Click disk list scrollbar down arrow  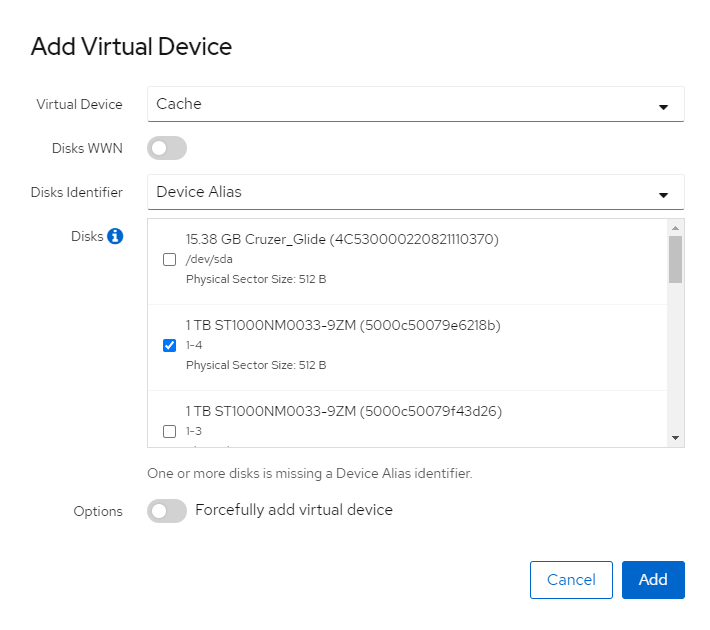click(675, 438)
